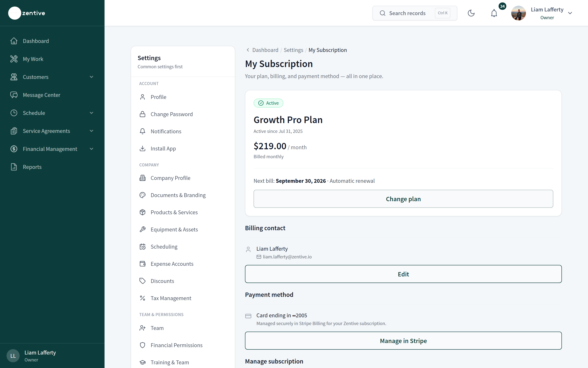Click the Equipment & Assets wrench icon
This screenshot has height=368, width=588.
tap(143, 230)
